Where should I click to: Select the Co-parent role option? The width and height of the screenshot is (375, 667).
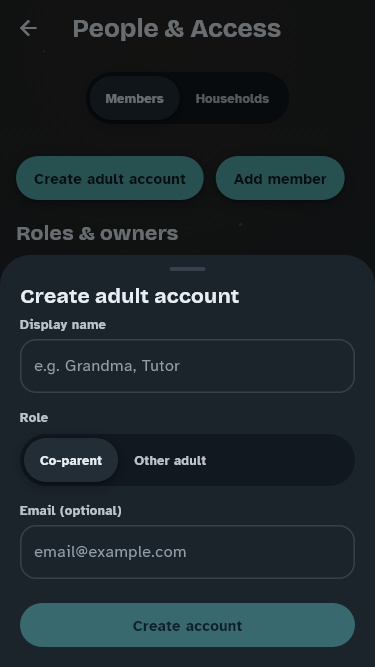point(71,460)
